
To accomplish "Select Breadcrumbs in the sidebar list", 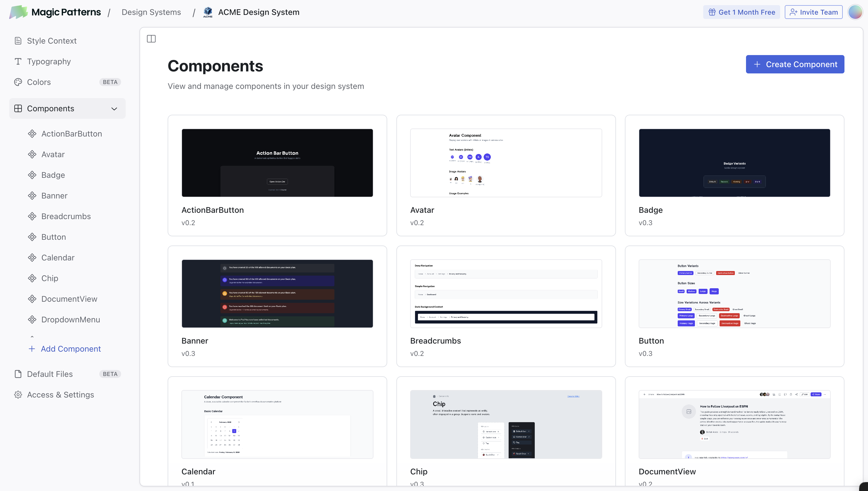I will pos(66,216).
